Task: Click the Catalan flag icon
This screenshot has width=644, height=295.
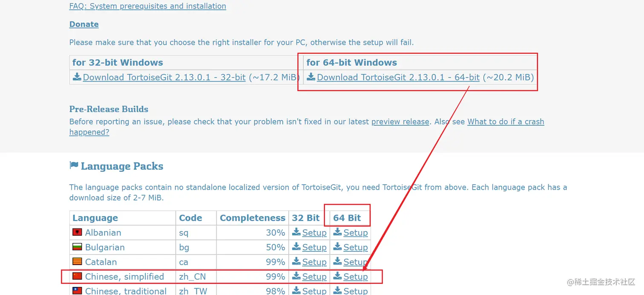Action: (x=77, y=262)
